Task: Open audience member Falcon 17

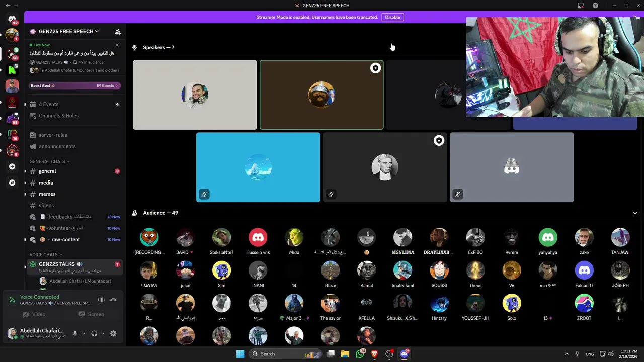Action: pyautogui.click(x=584, y=275)
